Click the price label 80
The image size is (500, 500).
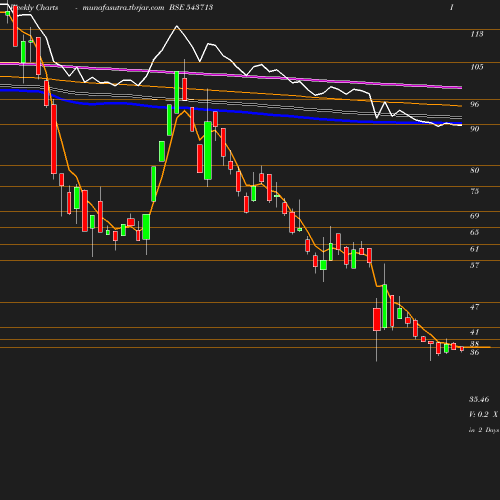pos(474,170)
